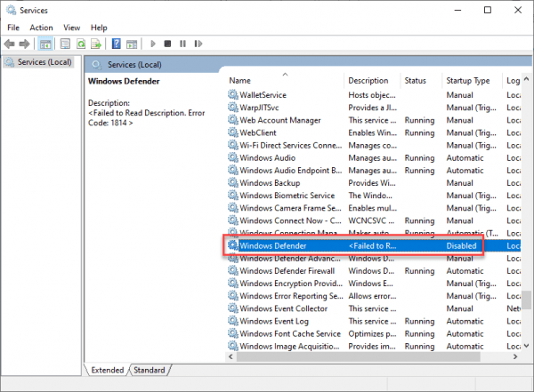Click the gear icon of Web Account Manager

(x=232, y=119)
